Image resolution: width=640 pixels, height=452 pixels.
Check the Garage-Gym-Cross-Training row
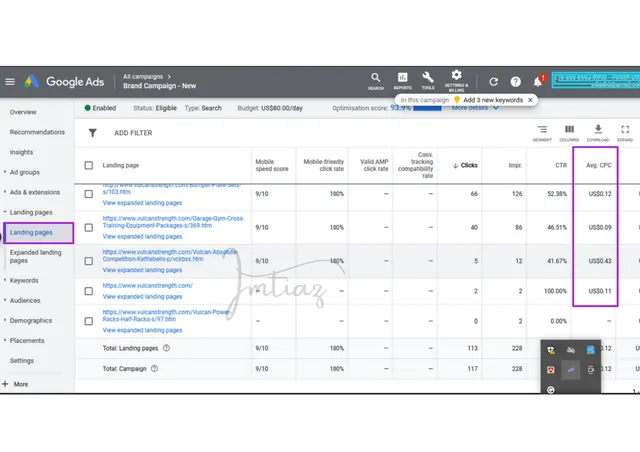click(89, 227)
